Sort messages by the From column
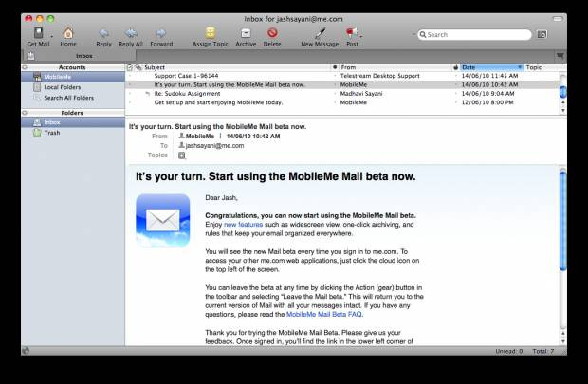The image size is (588, 384). (395, 67)
